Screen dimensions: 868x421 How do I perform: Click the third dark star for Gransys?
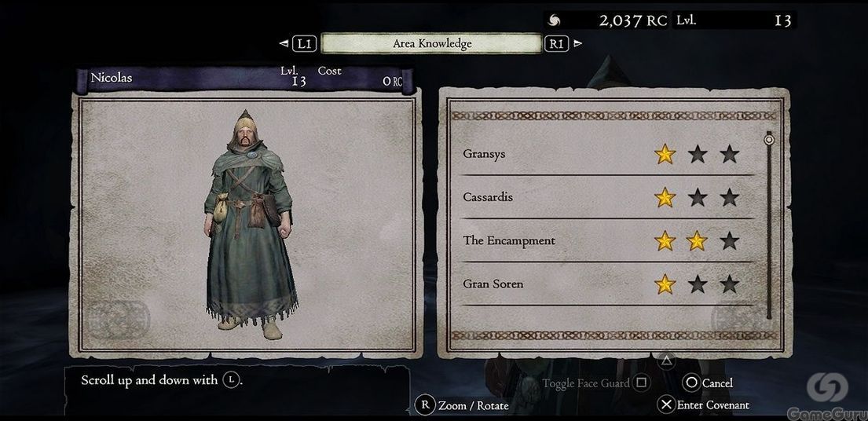coord(730,154)
